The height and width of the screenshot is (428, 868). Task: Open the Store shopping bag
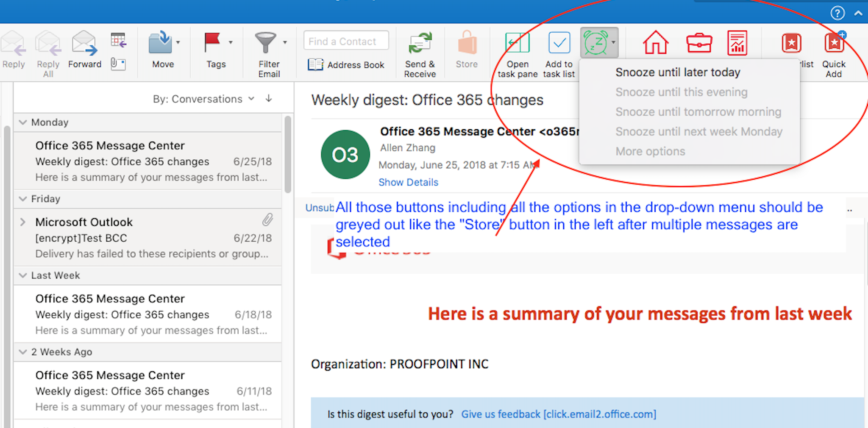click(x=467, y=42)
